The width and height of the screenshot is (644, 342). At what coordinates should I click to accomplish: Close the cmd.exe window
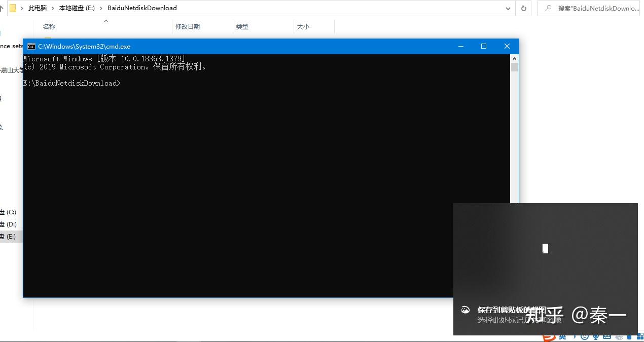tap(507, 46)
